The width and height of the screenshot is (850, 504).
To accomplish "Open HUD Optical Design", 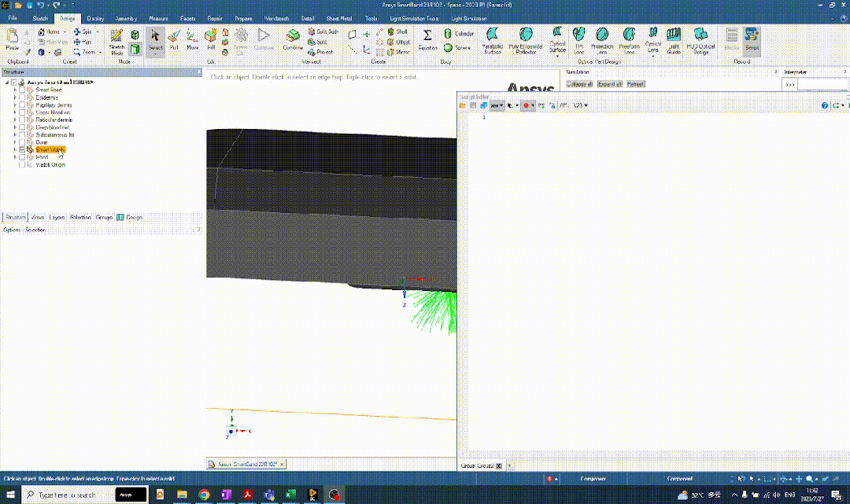I will [x=701, y=41].
